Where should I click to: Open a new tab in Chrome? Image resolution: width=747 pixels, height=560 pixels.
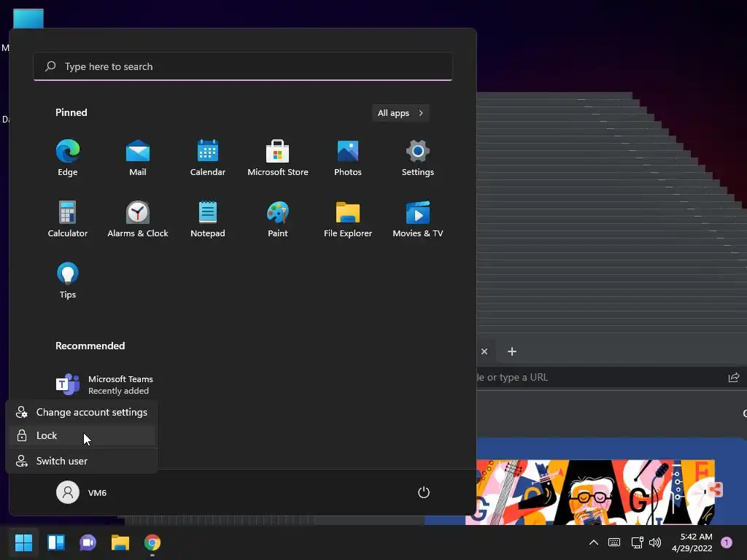pyautogui.click(x=512, y=351)
